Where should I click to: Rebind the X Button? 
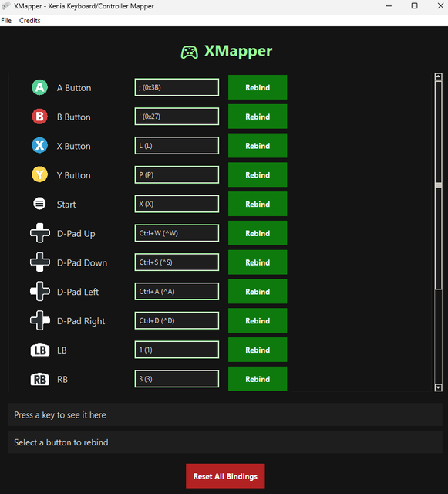click(258, 146)
